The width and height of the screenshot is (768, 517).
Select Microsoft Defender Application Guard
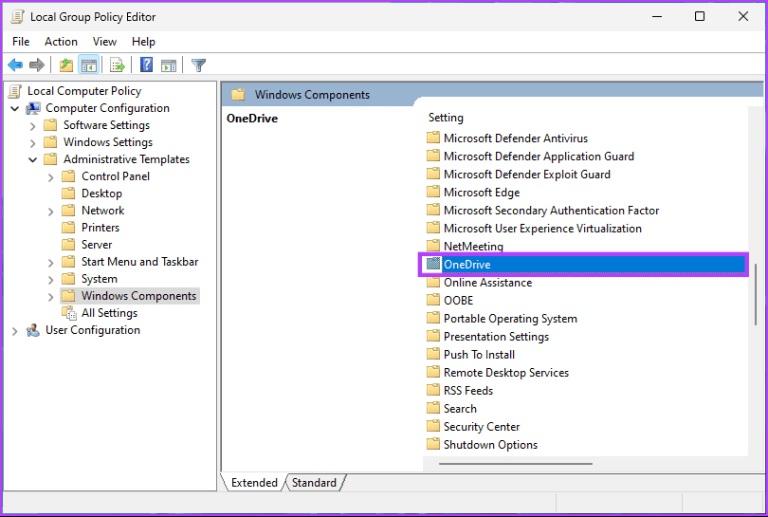(539, 156)
